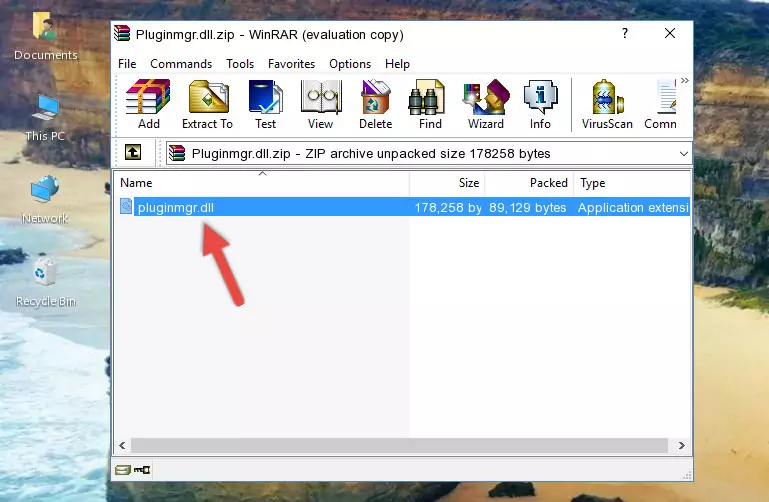The width and height of the screenshot is (769, 502).
Task: Sort by the Size column header
Action: (x=447, y=183)
